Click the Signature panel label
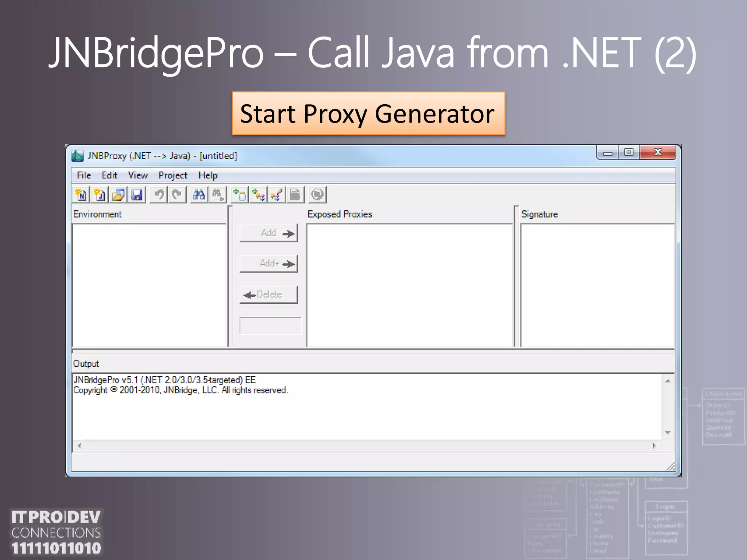Image resolution: width=747 pixels, height=560 pixels. 540,214
